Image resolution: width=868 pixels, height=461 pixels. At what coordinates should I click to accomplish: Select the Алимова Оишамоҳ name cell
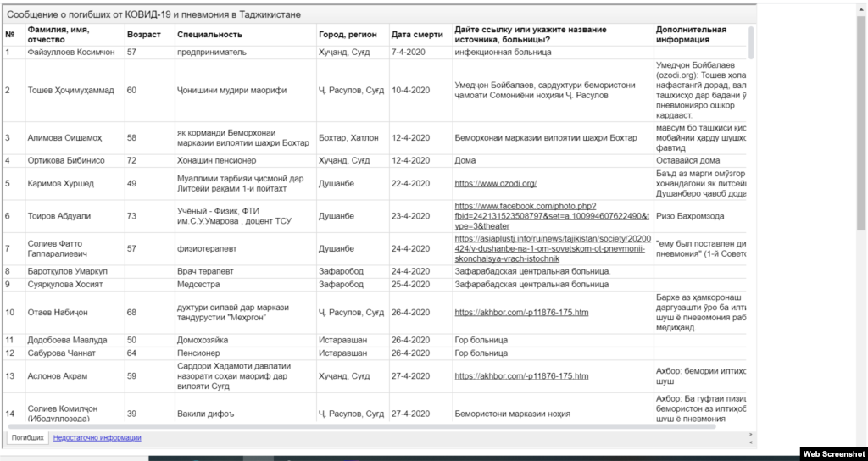64,138
